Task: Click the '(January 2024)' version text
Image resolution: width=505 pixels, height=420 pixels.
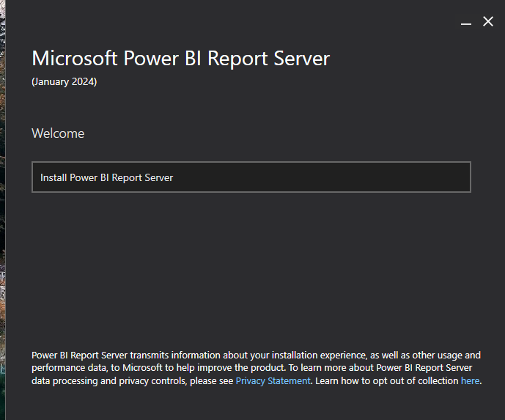Action: click(64, 82)
